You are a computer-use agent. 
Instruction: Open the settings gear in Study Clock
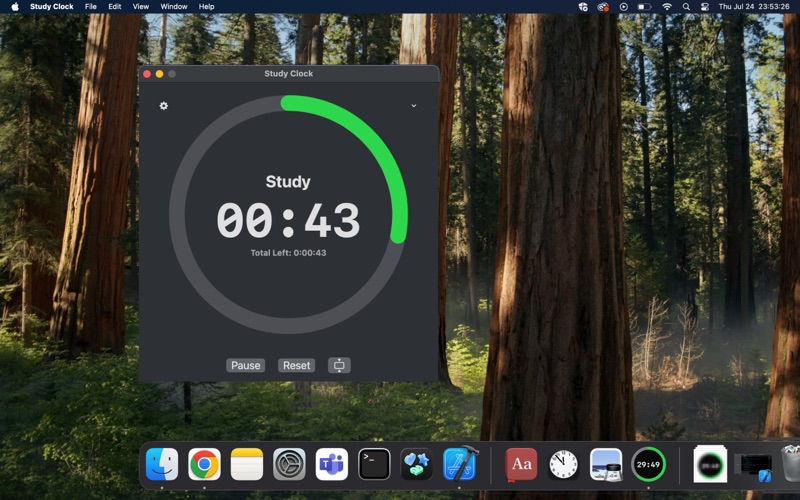point(163,106)
